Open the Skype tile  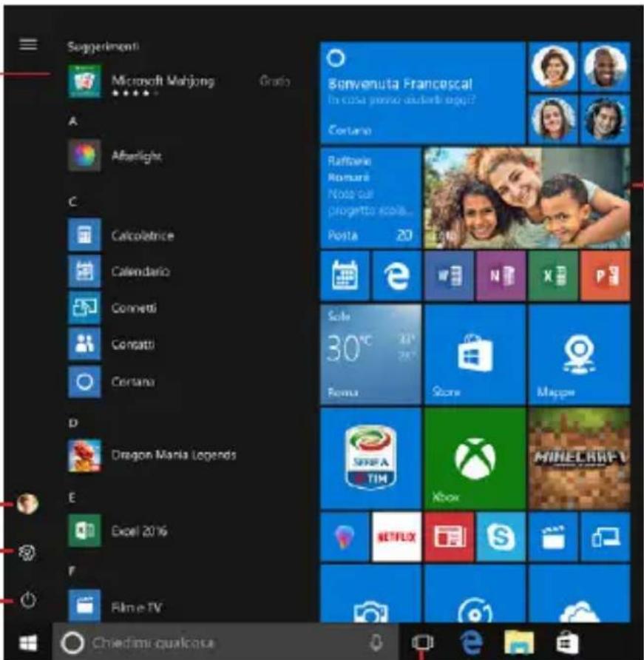(x=501, y=536)
